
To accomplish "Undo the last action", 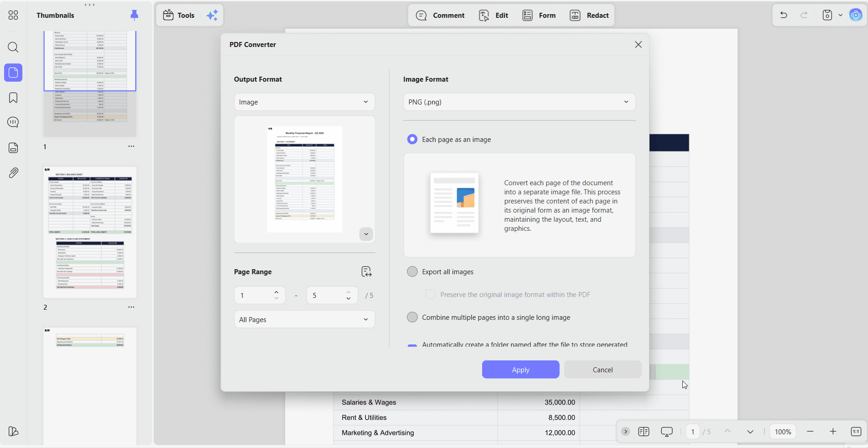I will coord(784,15).
